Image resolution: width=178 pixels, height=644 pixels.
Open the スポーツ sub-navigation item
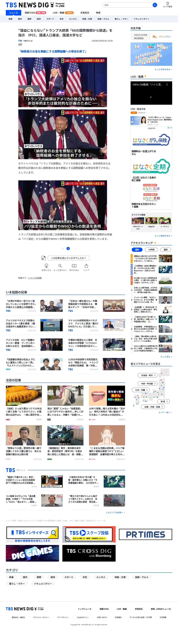pyautogui.click(x=50, y=19)
